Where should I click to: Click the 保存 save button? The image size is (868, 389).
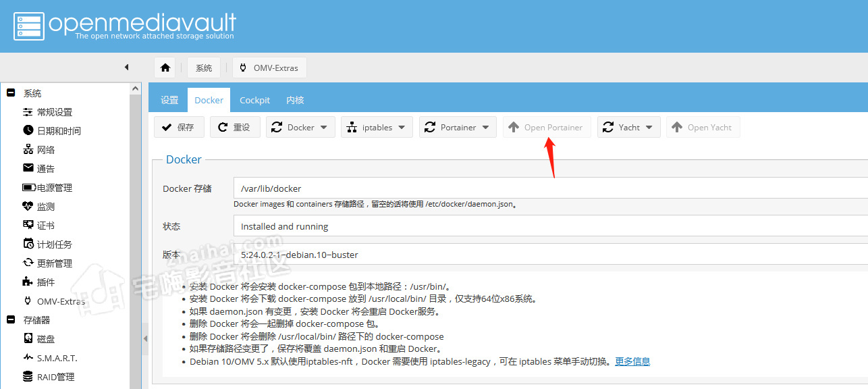pyautogui.click(x=179, y=127)
